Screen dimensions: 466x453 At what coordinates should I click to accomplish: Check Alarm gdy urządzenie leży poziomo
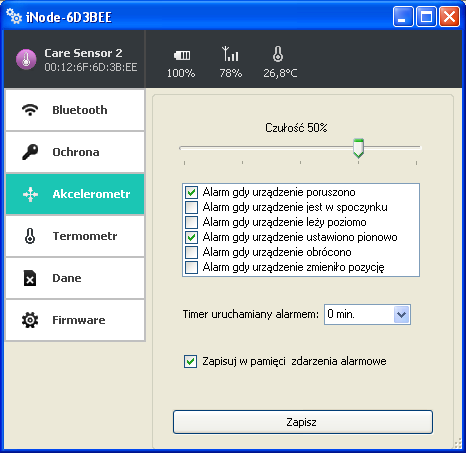[191, 222]
